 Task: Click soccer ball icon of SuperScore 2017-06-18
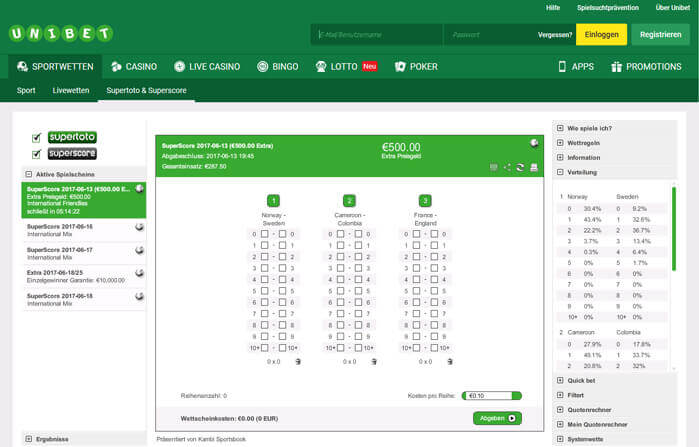[140, 296]
